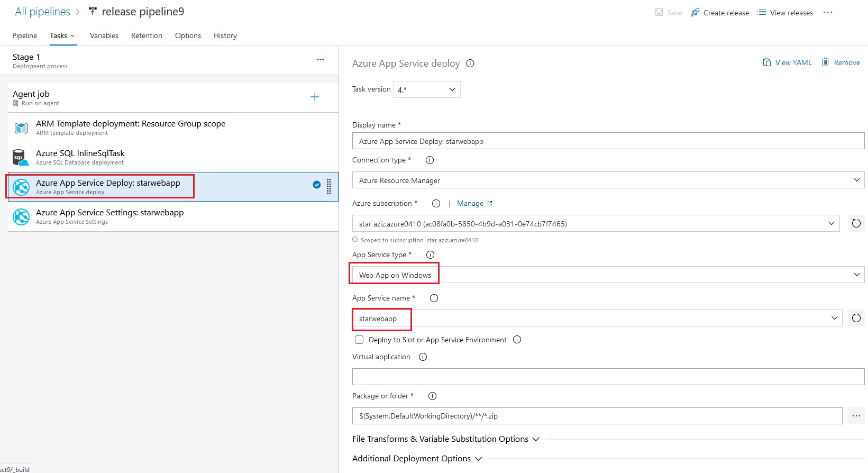Click the Save button
The width and height of the screenshot is (868, 473).
pos(669,13)
